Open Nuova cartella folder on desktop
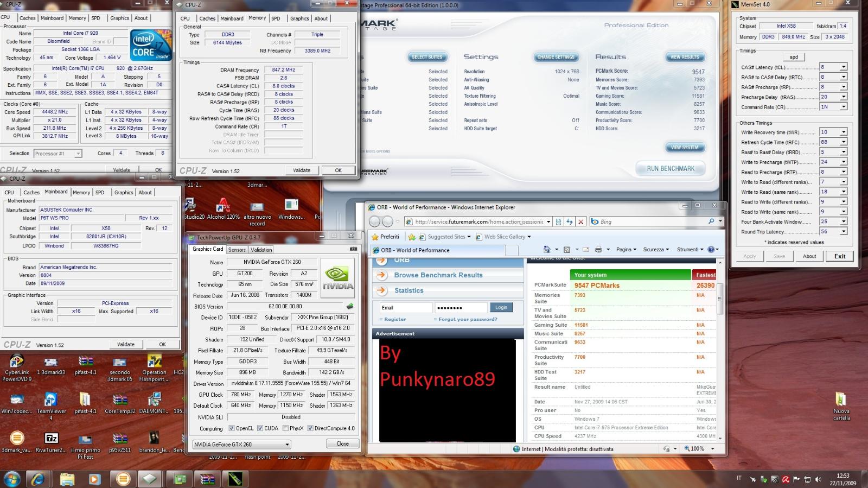 [x=841, y=406]
